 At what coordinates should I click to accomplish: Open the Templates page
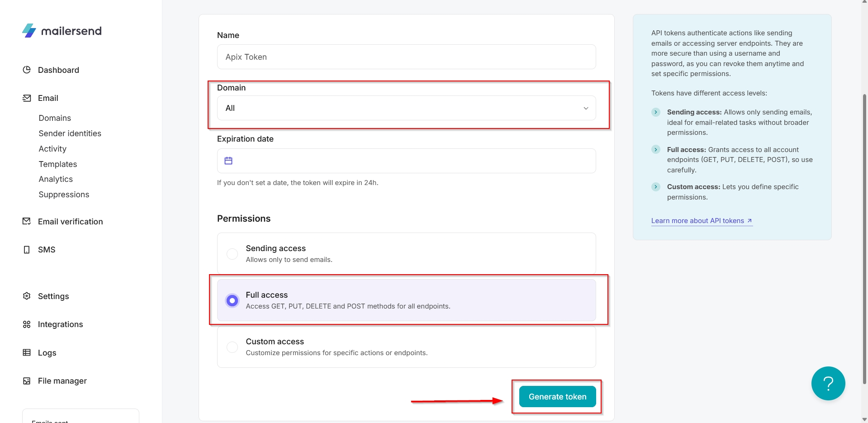click(x=58, y=164)
